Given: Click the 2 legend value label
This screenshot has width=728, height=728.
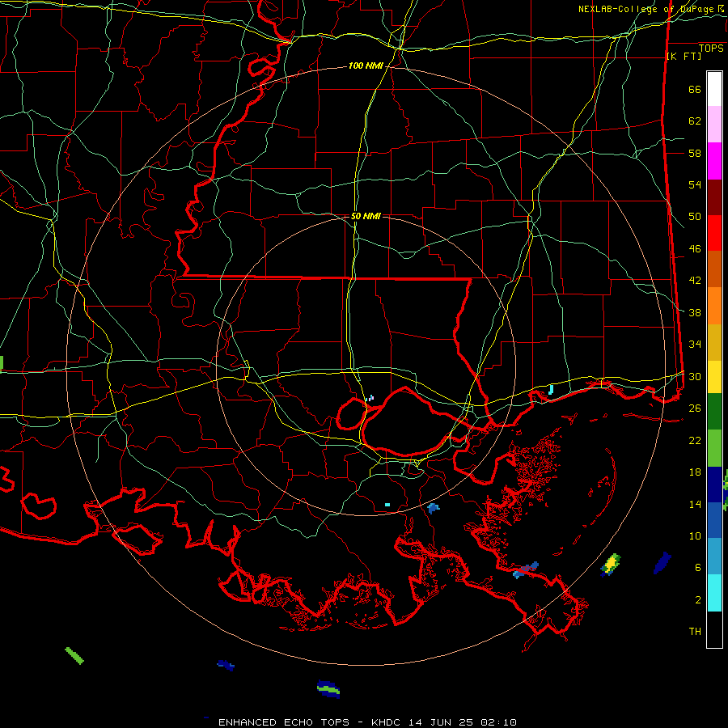Looking at the screenshot, I should point(698,600).
